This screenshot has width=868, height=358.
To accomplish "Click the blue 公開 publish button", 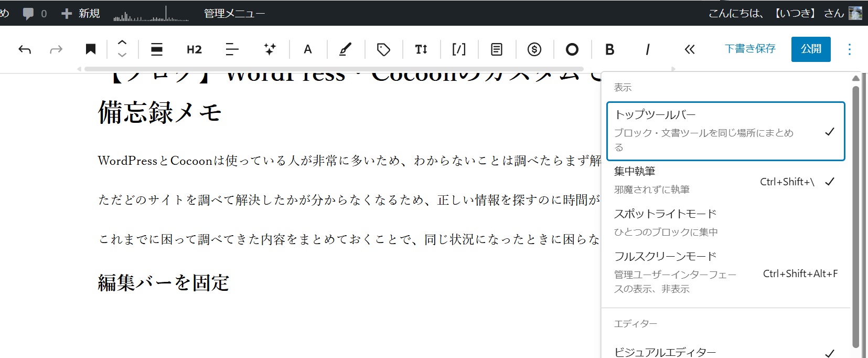I will pyautogui.click(x=811, y=49).
